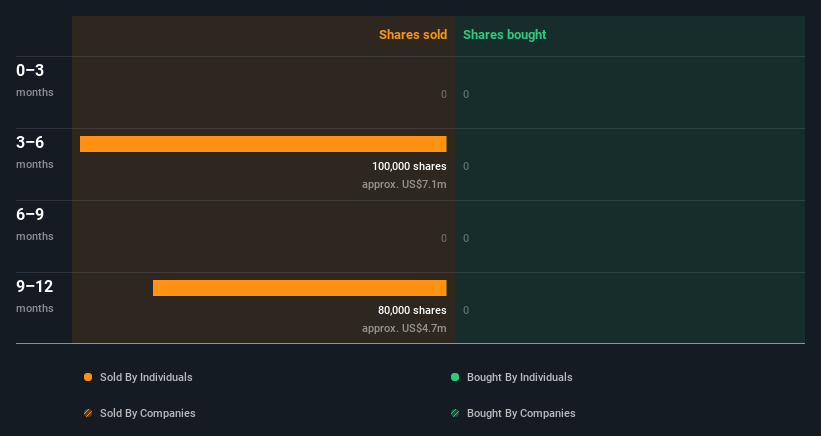Image resolution: width=821 pixels, height=436 pixels.
Task: Click the approx. US$4.7m value
Action: (404, 328)
